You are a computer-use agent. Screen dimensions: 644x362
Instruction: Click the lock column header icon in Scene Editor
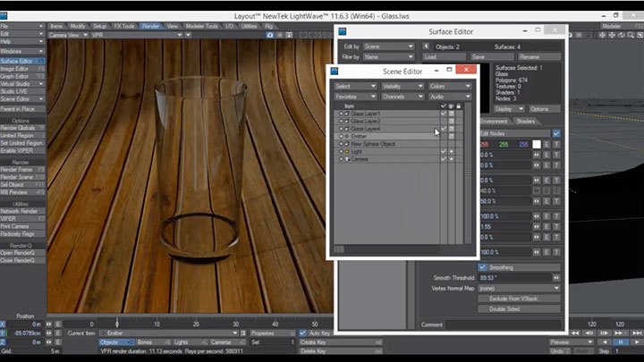click(x=459, y=106)
